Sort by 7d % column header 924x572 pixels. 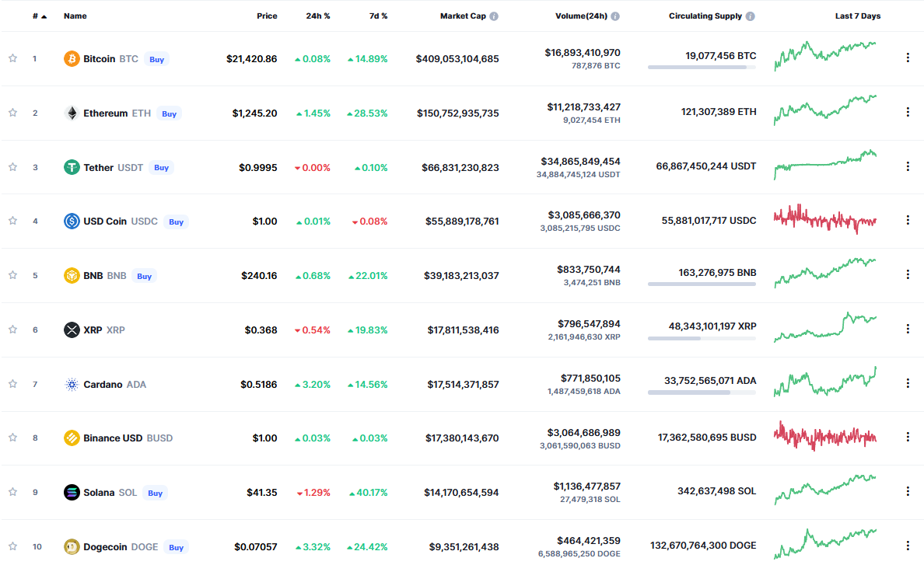[x=378, y=16]
